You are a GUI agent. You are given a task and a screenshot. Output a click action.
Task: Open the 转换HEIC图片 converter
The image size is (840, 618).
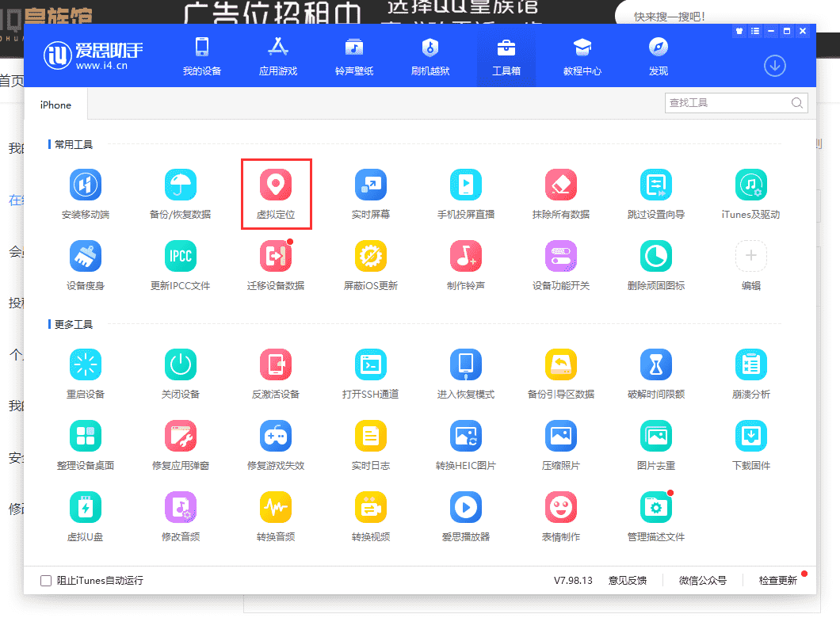pyautogui.click(x=466, y=436)
